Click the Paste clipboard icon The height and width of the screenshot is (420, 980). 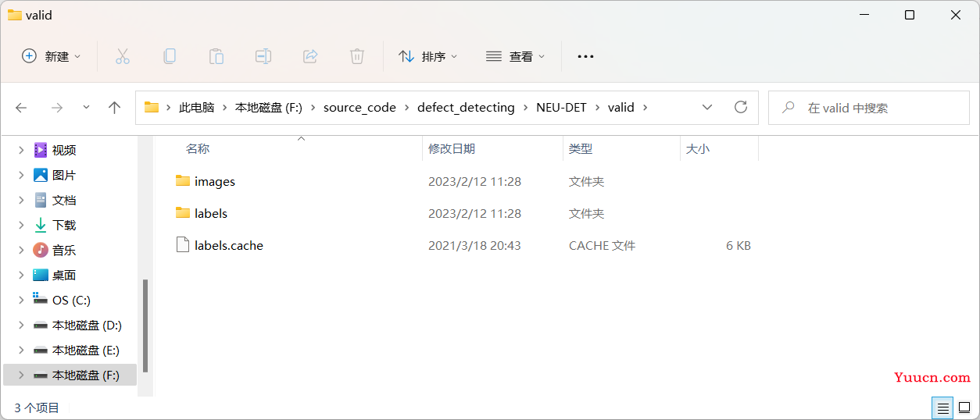[216, 56]
